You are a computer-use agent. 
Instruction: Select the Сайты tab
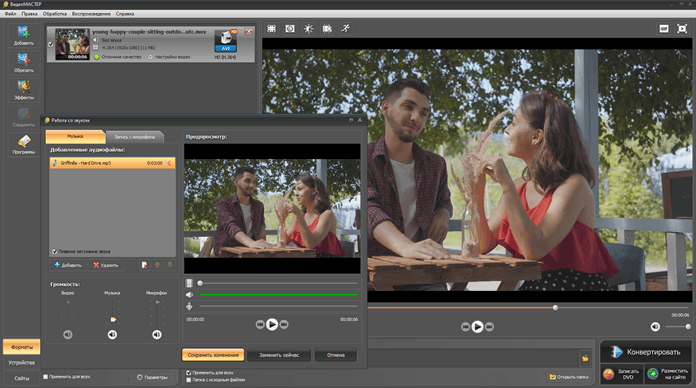point(22,378)
